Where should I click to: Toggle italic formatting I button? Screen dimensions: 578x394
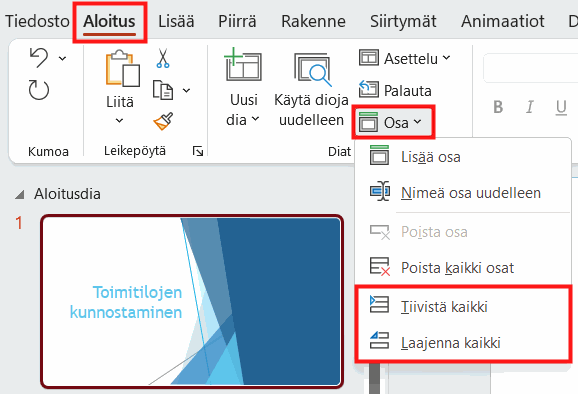tap(530, 107)
